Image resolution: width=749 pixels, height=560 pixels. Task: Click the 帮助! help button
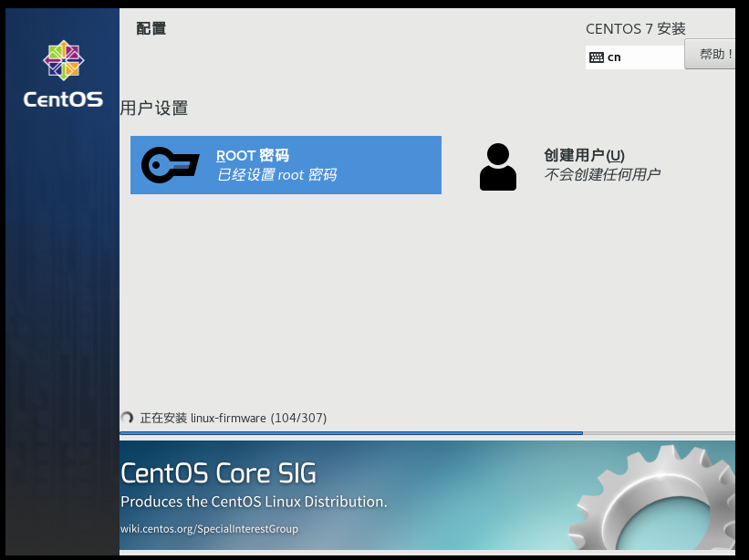tap(710, 54)
